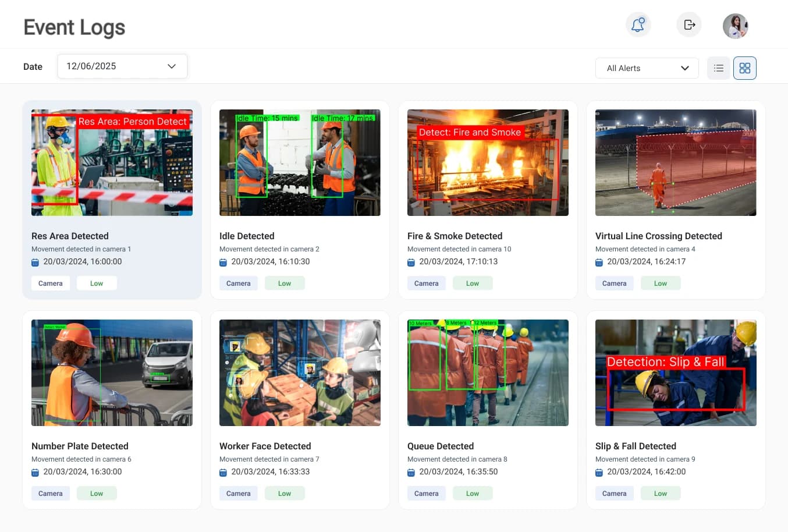Click the Slip & Fall Detected title
Screen dimensions: 788x532
[x=636, y=446]
